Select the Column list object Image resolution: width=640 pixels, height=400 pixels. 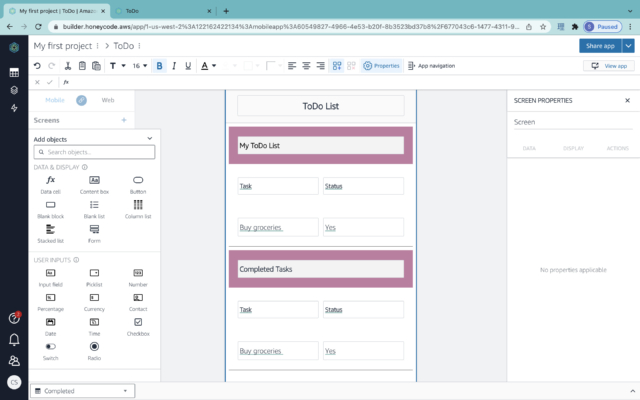point(138,209)
